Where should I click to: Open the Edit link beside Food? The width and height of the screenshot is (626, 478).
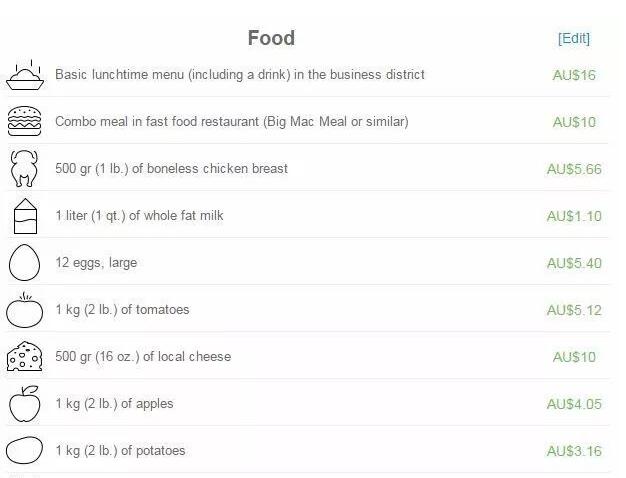pyautogui.click(x=574, y=38)
